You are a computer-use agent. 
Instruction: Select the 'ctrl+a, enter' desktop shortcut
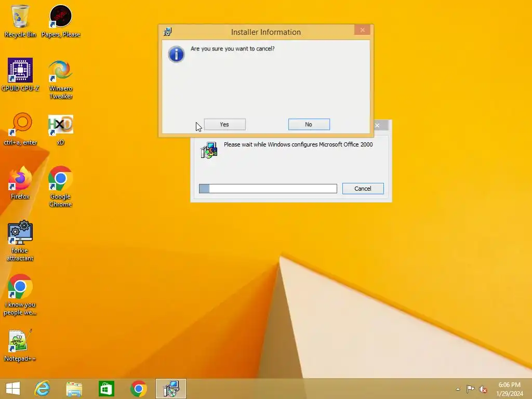(20, 129)
